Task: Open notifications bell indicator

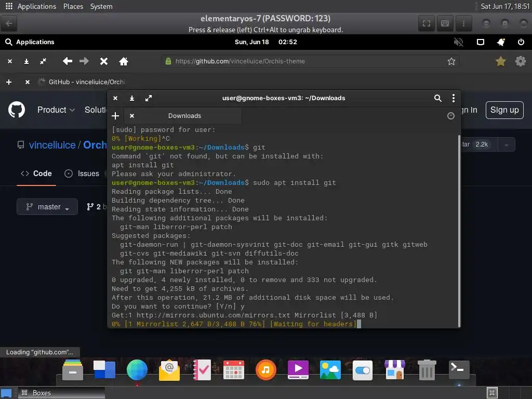Action: pos(501,42)
